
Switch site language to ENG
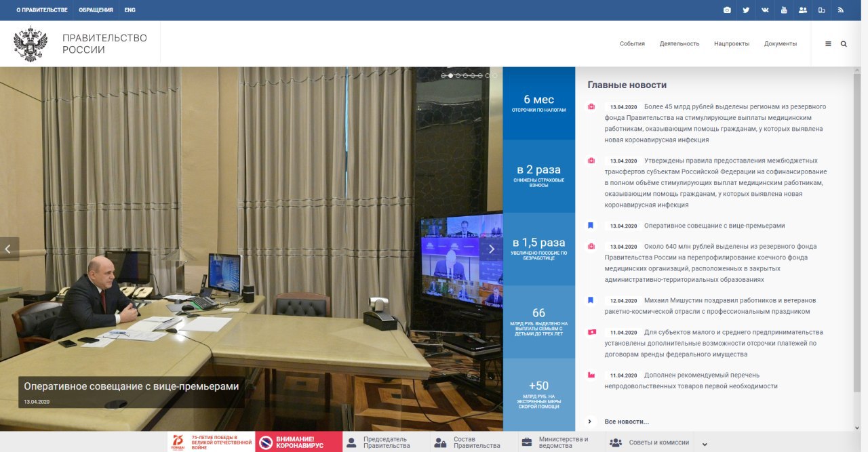tap(130, 10)
